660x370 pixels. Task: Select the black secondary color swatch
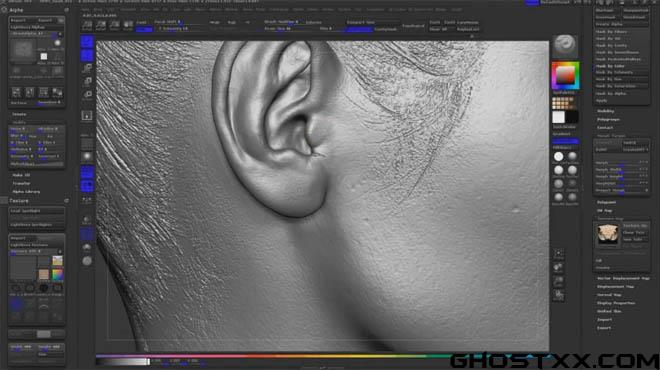coord(572,117)
